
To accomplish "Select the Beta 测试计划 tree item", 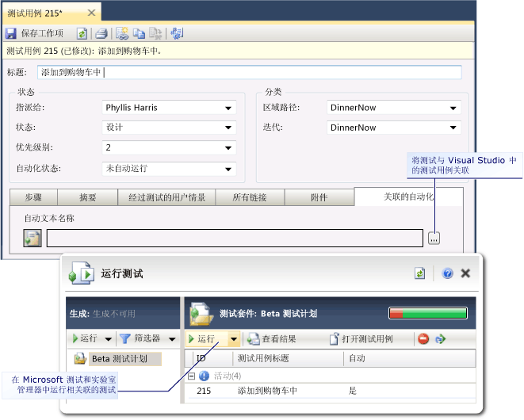I will (125, 359).
